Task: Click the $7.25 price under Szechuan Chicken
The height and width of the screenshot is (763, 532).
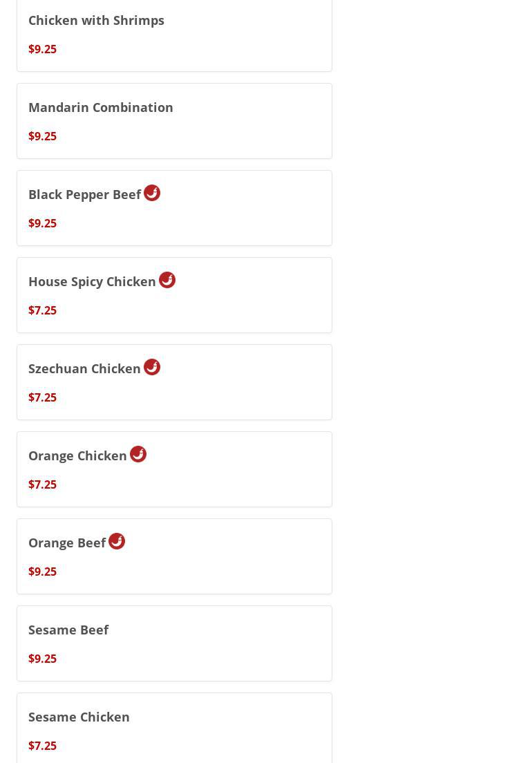Action: 42,397
